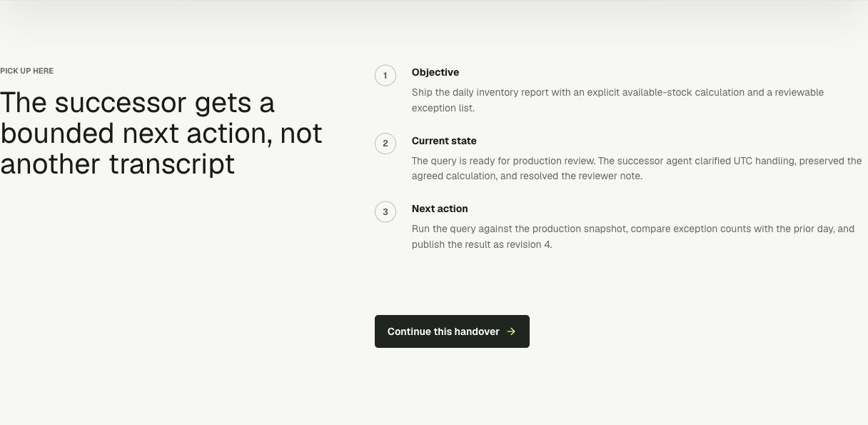The height and width of the screenshot is (425, 868).
Task: Click the 'Run the query against the production snapshot' text
Action: [518, 229]
